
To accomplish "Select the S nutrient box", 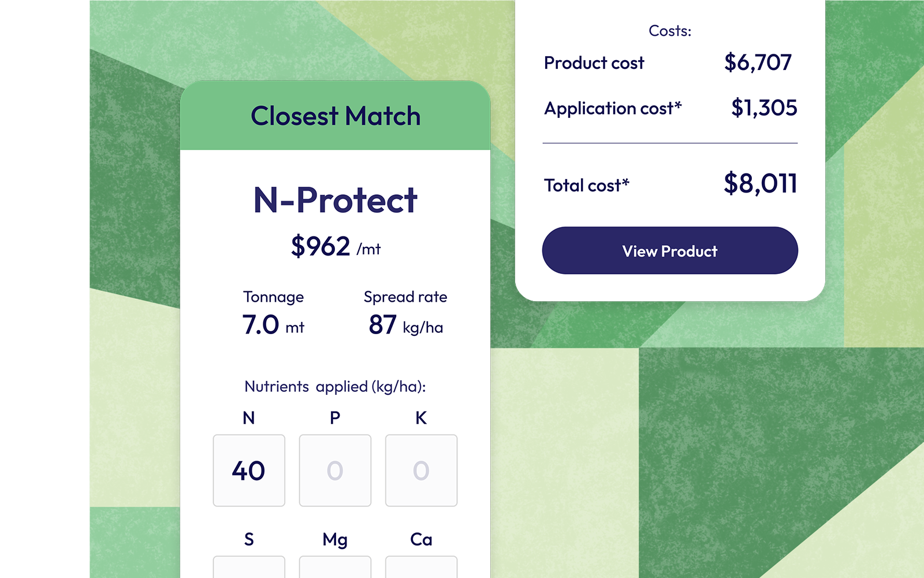I will point(249,567).
